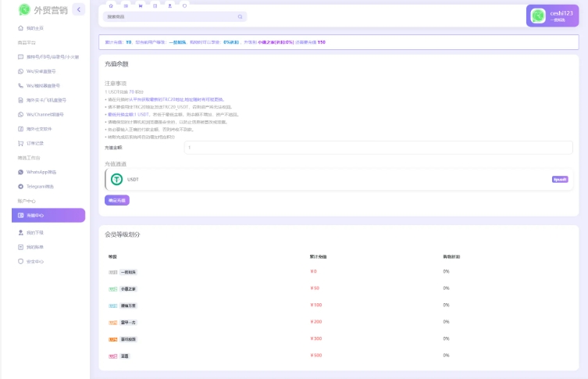Click the ¥100 cumulative recharge value
588x379 pixels.
click(316, 305)
